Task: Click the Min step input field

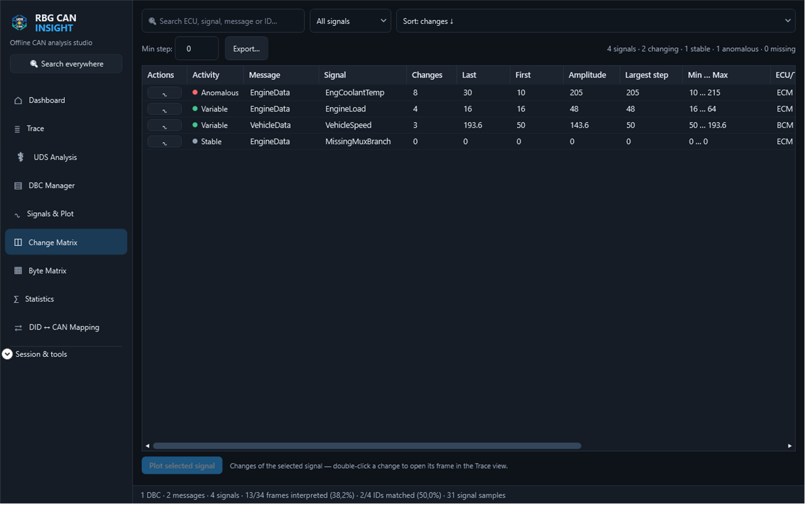Action: (197, 49)
